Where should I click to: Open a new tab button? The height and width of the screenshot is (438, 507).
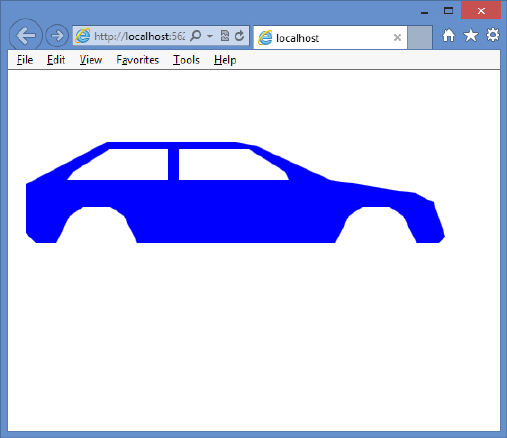click(x=420, y=37)
